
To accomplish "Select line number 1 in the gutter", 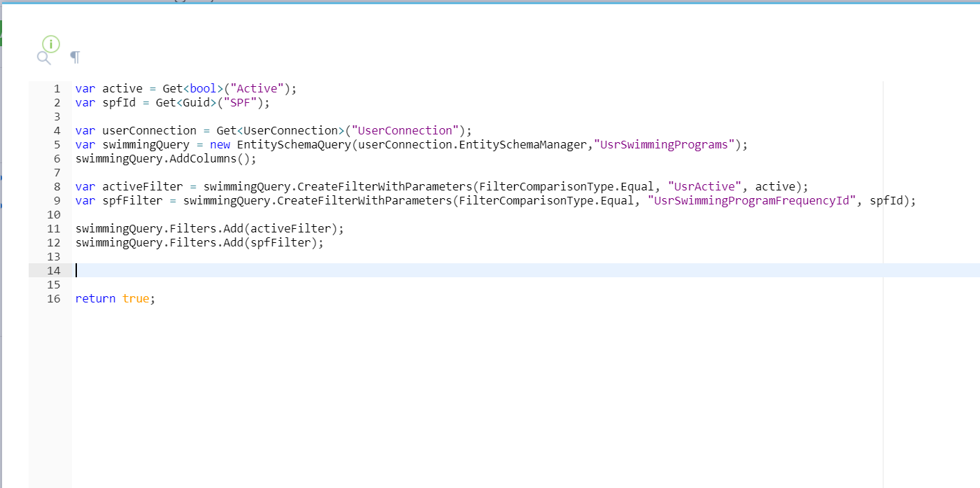I will [56, 88].
